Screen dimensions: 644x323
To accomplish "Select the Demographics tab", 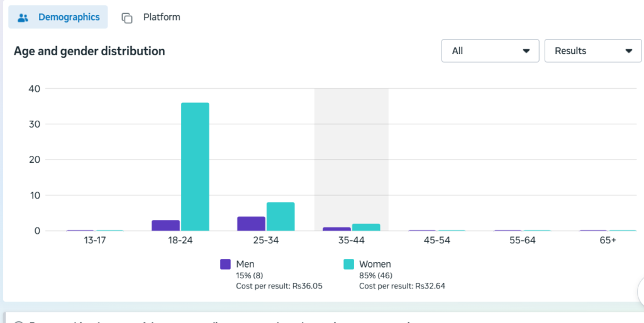I will [x=58, y=17].
